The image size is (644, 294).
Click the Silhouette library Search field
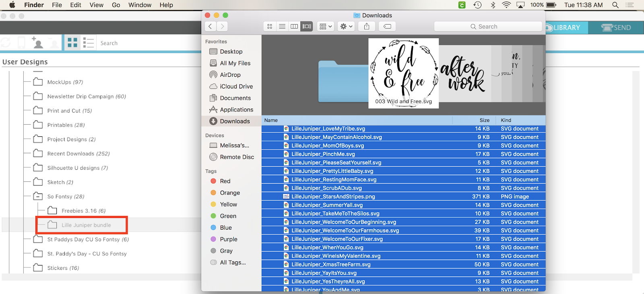[x=149, y=43]
